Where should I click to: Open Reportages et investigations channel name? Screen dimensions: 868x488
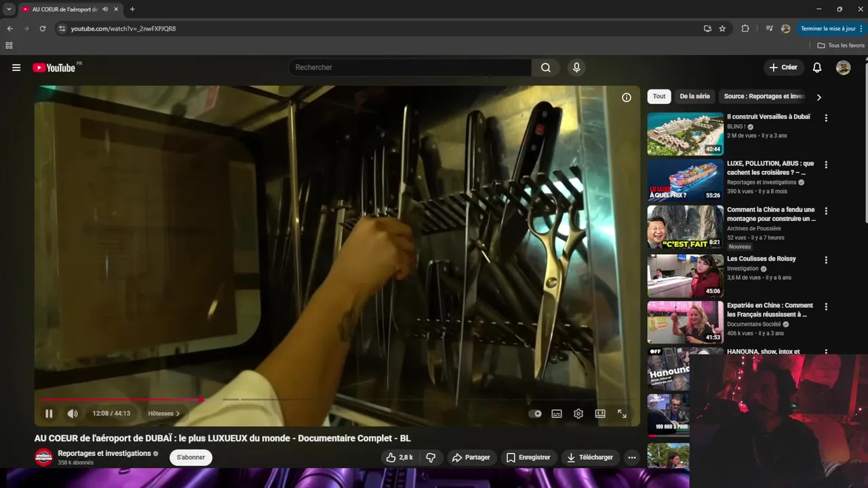click(x=104, y=453)
